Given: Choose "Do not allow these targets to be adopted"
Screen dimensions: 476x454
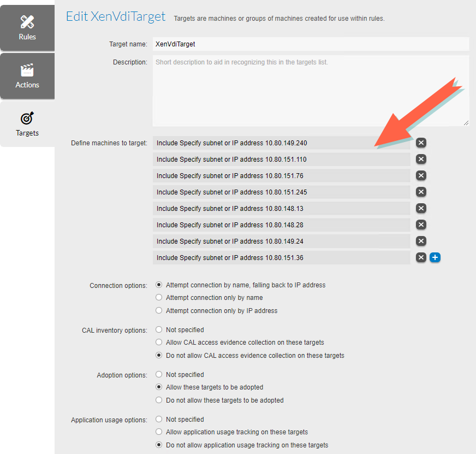Looking at the screenshot, I should pyautogui.click(x=158, y=400).
